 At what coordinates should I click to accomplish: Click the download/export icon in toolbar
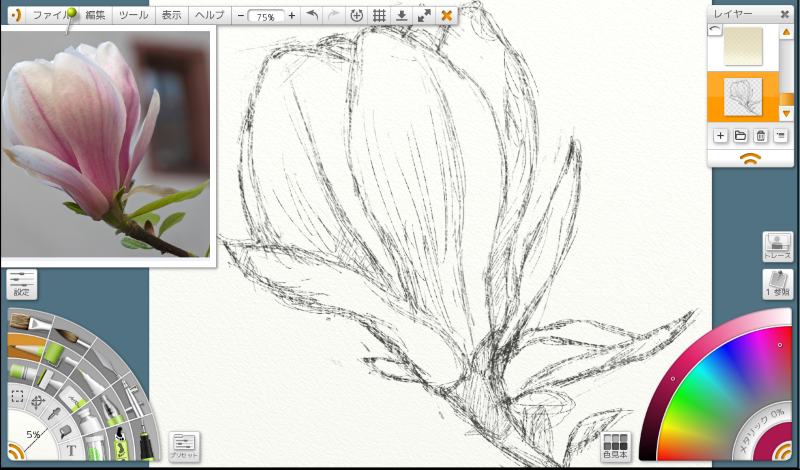coord(401,16)
